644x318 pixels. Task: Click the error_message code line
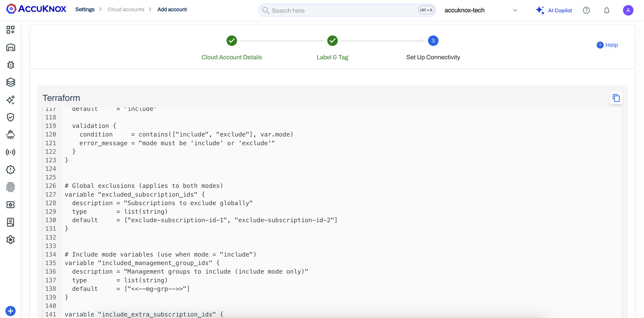point(177,143)
